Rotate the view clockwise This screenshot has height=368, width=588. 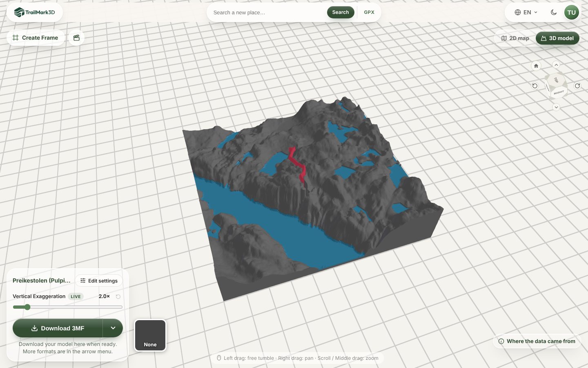(x=577, y=86)
